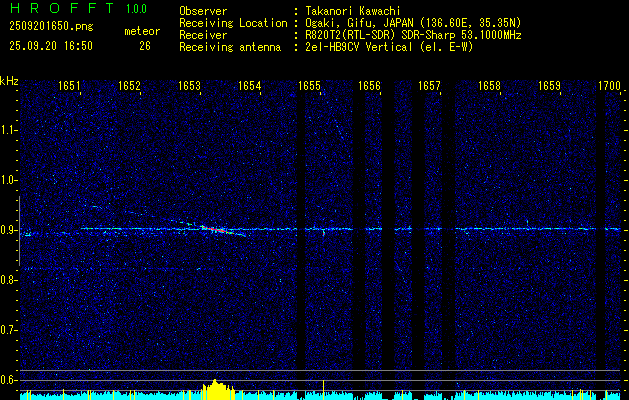Click frequency axis label 0.9
Viewport: 629px width, 400px height.
[8, 230]
